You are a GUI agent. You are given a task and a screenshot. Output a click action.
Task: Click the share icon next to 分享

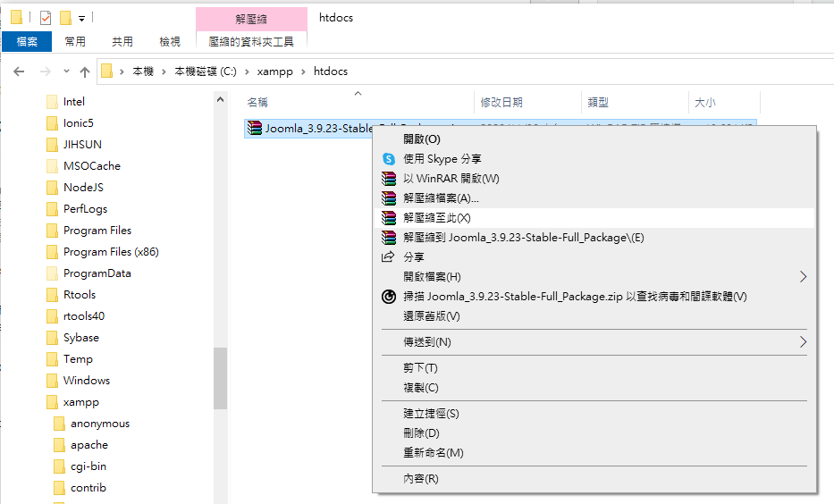tap(388, 256)
